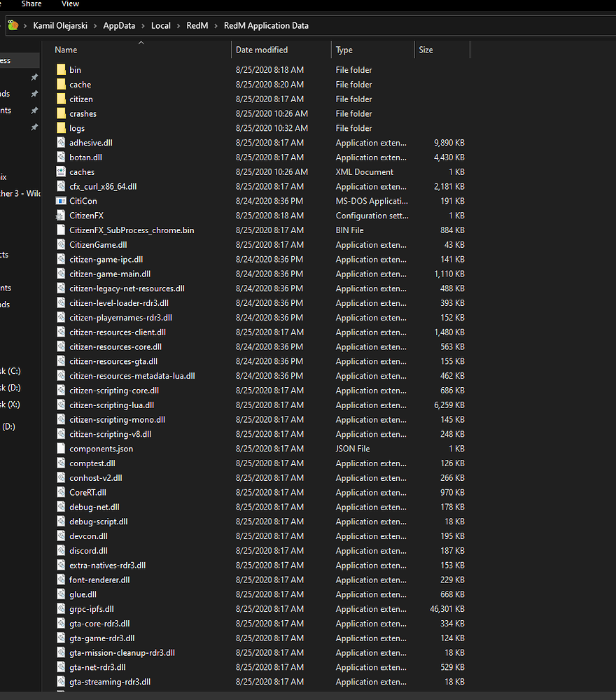Unpin the second pinned sidebar entry
This screenshot has height=700, width=616.
34,94
